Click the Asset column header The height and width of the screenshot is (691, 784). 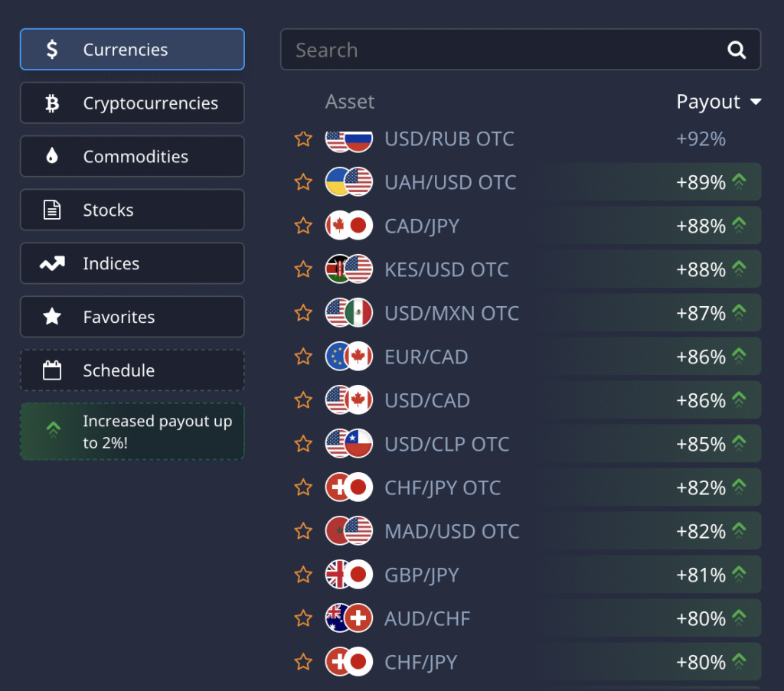[350, 102]
